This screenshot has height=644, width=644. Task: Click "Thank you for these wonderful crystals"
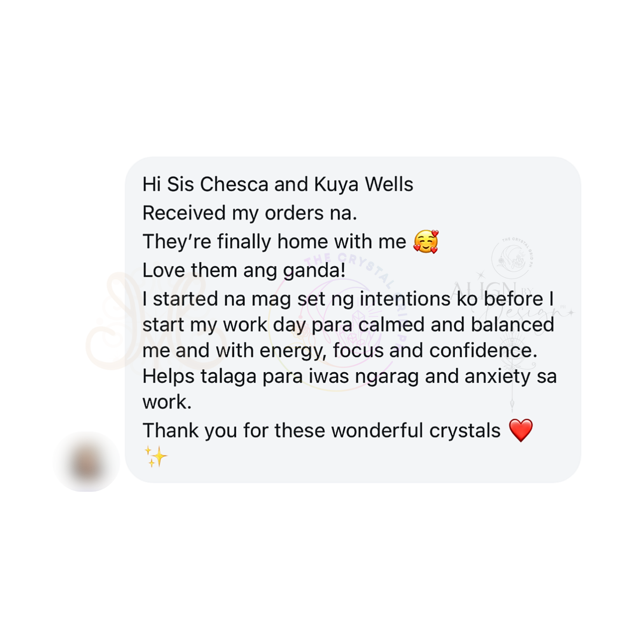[321, 431]
